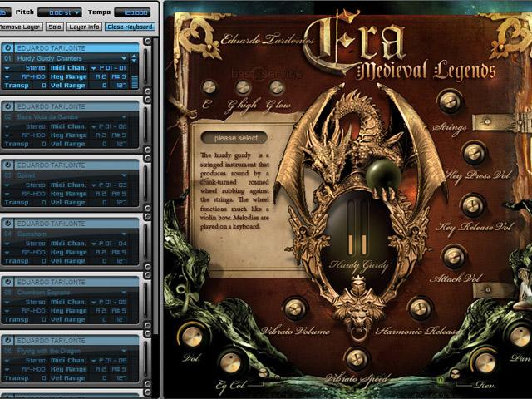This screenshot has height=399, width=532.
Task: Click Vel Range high value 127 in layer 01
Action: pyautogui.click(x=121, y=86)
